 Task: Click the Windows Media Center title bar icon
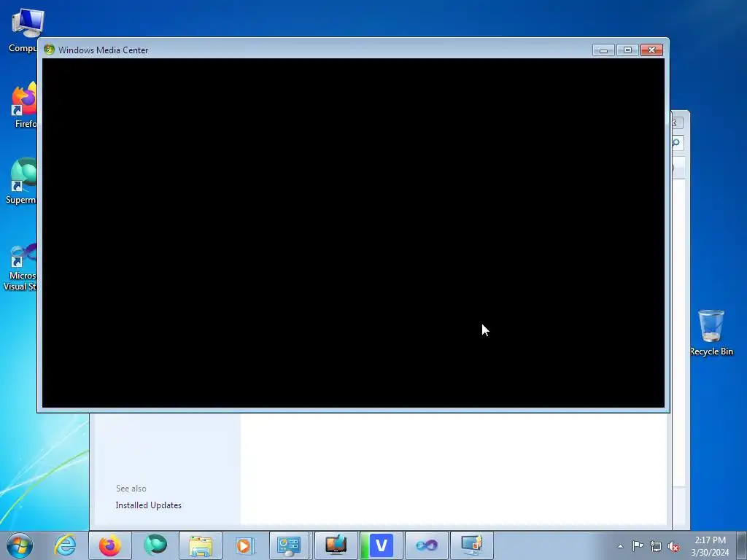coord(49,50)
